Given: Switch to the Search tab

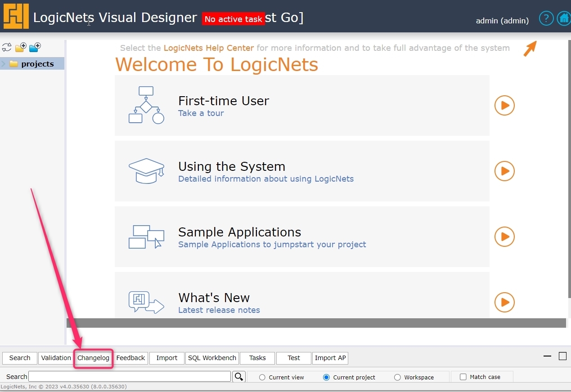Looking at the screenshot, I should point(20,358).
